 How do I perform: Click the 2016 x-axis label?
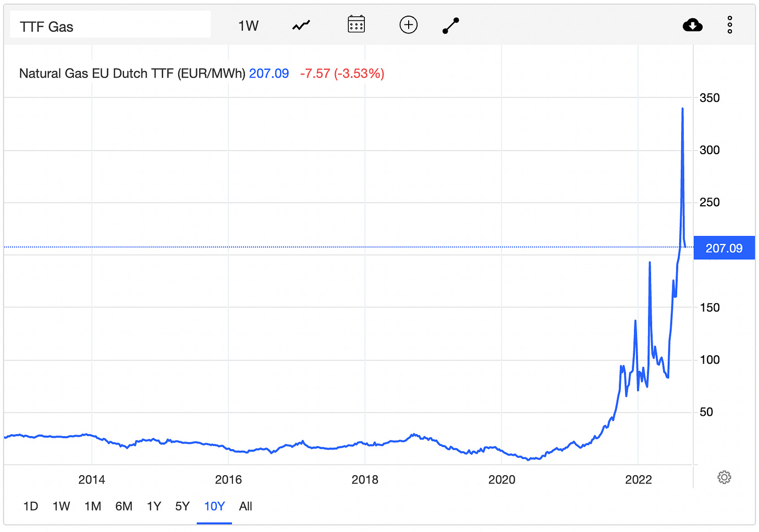[228, 479]
